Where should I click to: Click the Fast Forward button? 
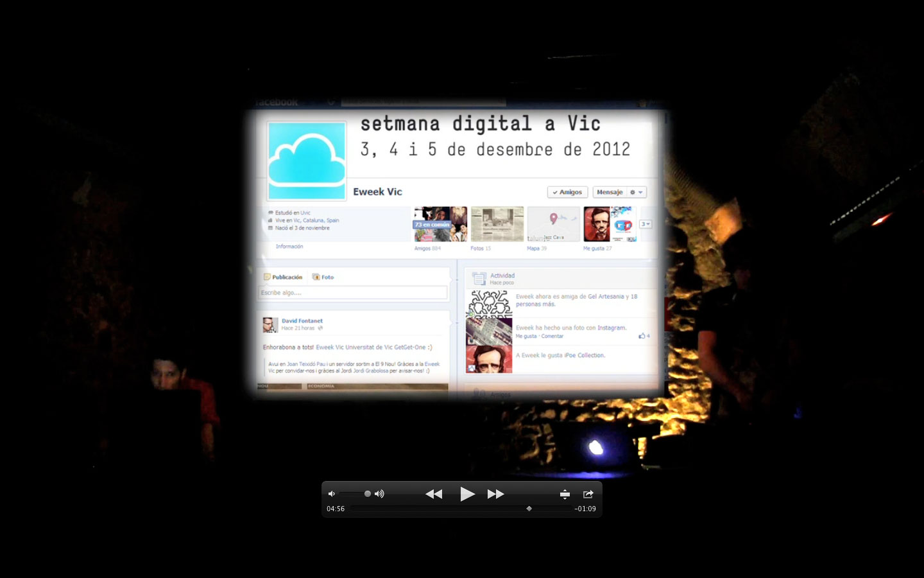495,494
